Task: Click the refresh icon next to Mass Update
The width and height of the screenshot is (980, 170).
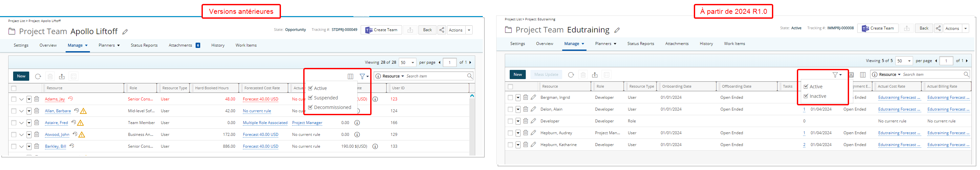Action: (x=571, y=75)
